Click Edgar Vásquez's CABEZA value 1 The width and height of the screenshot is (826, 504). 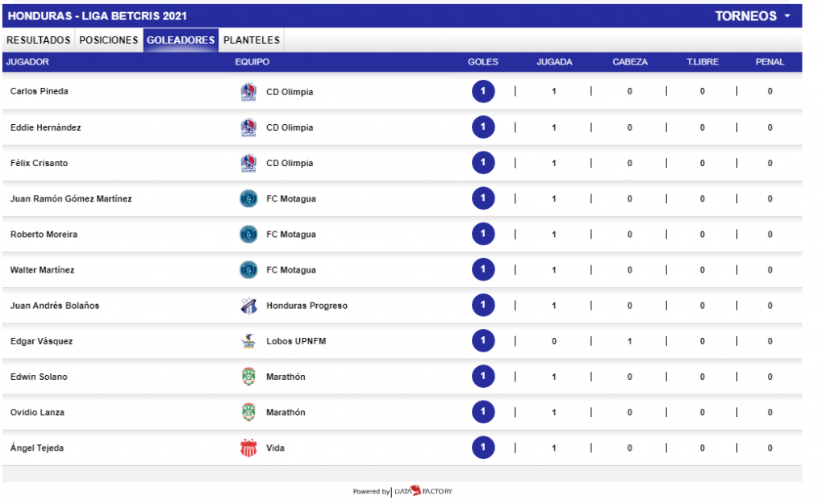[x=629, y=341]
